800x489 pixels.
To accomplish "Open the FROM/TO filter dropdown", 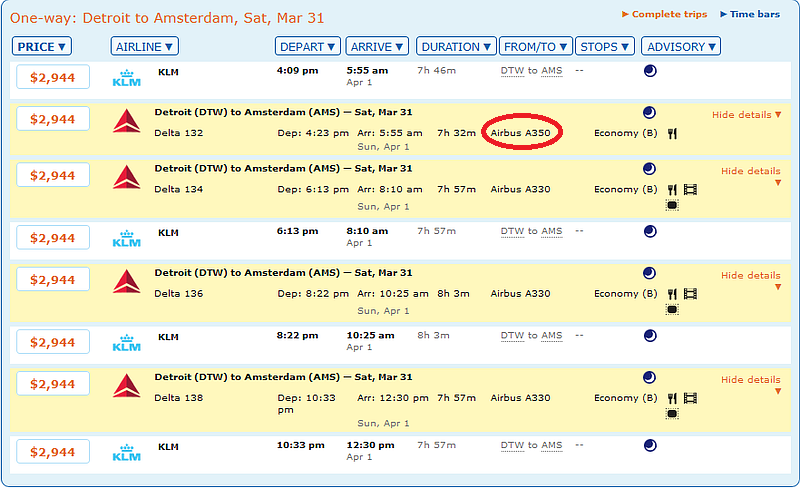I will point(536,46).
